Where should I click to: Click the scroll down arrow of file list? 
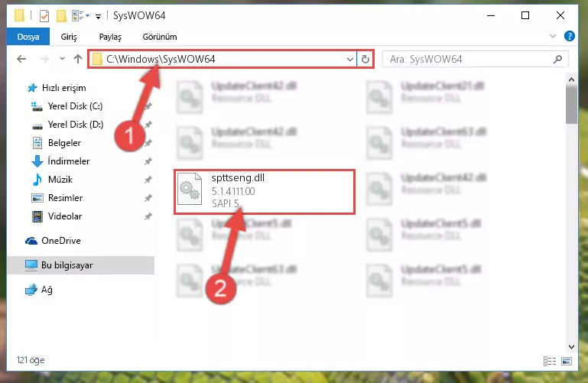(571, 347)
